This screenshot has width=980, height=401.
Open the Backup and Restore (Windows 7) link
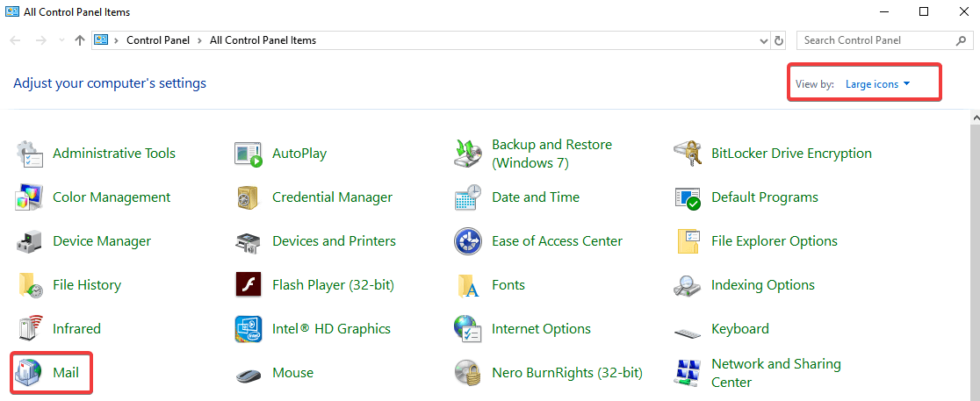pyautogui.click(x=551, y=154)
